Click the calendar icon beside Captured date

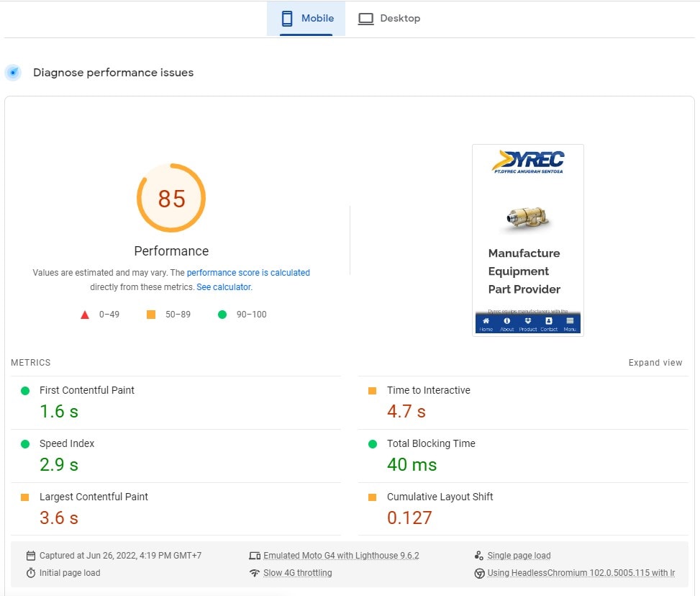(x=31, y=556)
